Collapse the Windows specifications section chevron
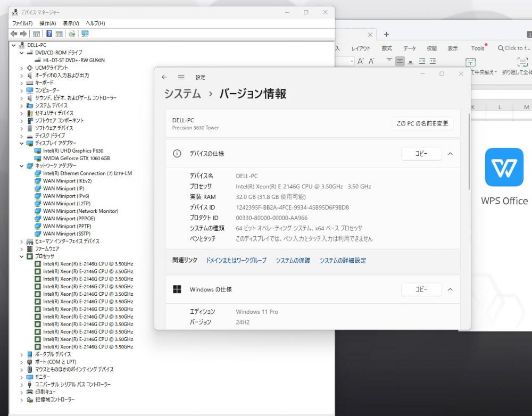The width and height of the screenshot is (532, 416). click(450, 289)
